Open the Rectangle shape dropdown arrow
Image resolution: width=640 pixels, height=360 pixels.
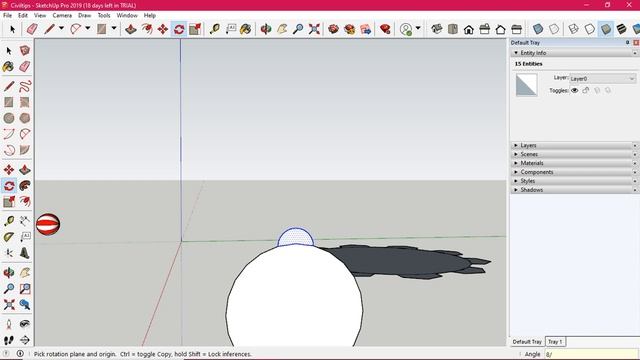114,29
